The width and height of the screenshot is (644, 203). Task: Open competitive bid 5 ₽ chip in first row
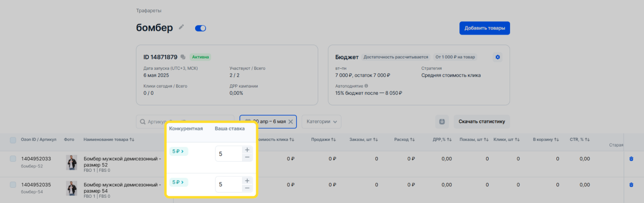(x=179, y=151)
